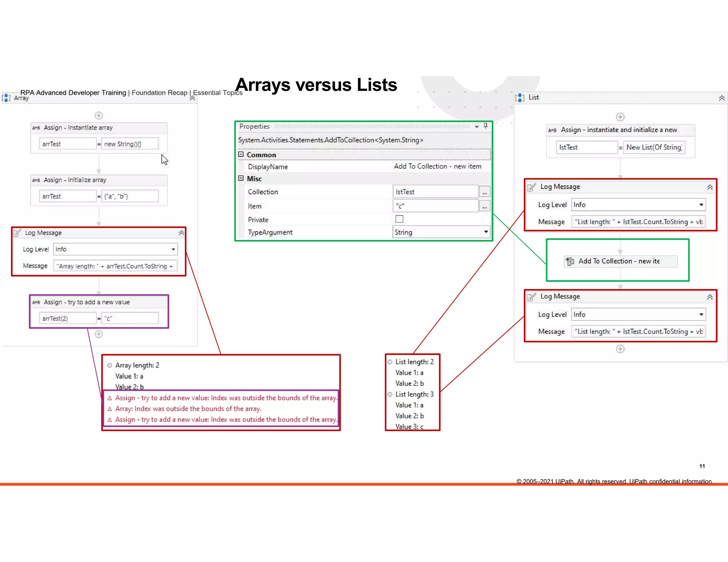Collapse the List sequence with chevron
Screen dimensions: 728x562
coord(721,98)
